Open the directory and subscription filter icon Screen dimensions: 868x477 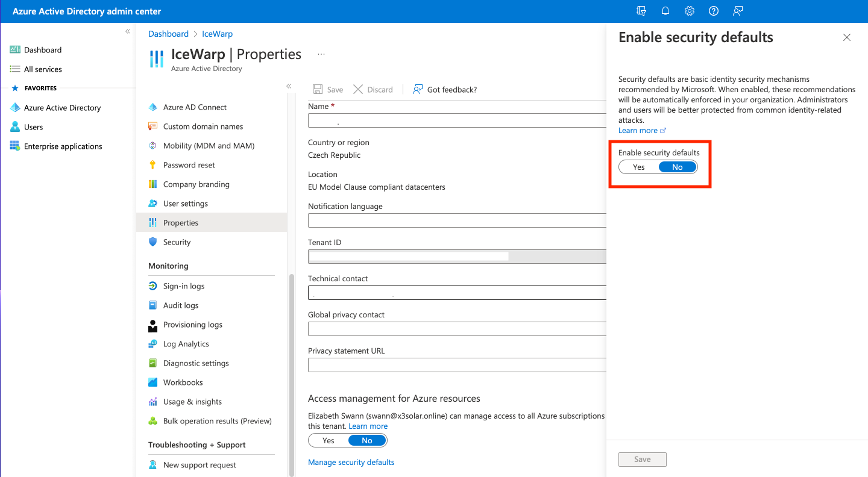pyautogui.click(x=641, y=11)
